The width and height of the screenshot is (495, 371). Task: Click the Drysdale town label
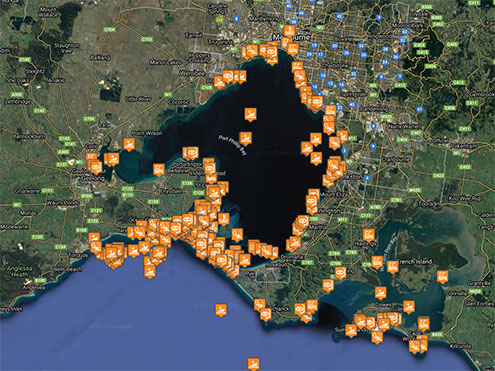click(170, 191)
